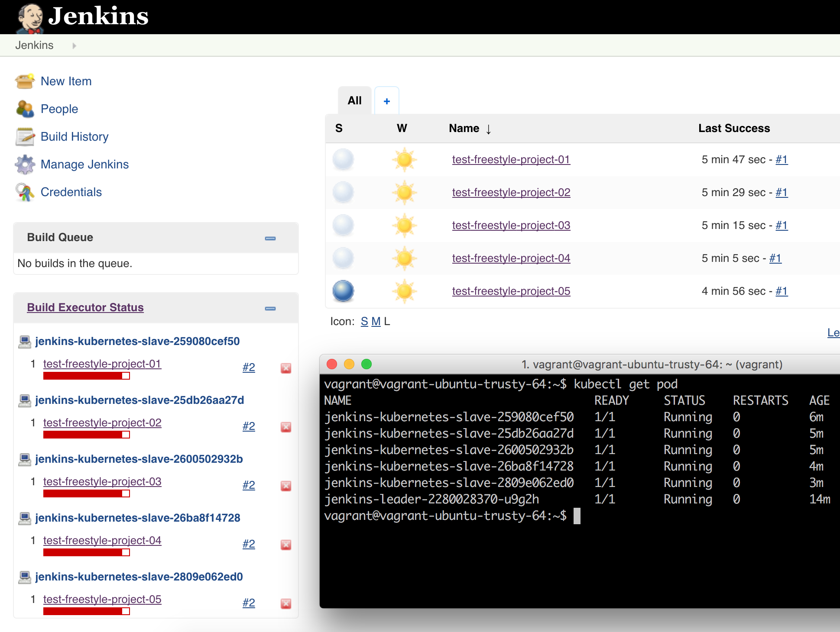Open build #2 of test-freestyle-project-04 executor

point(249,544)
